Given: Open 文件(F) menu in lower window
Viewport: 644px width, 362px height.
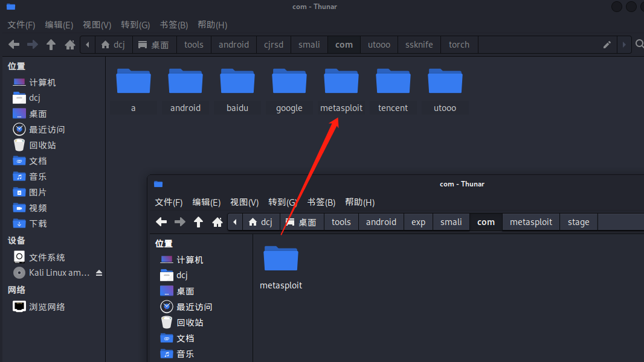Looking at the screenshot, I should click(169, 203).
